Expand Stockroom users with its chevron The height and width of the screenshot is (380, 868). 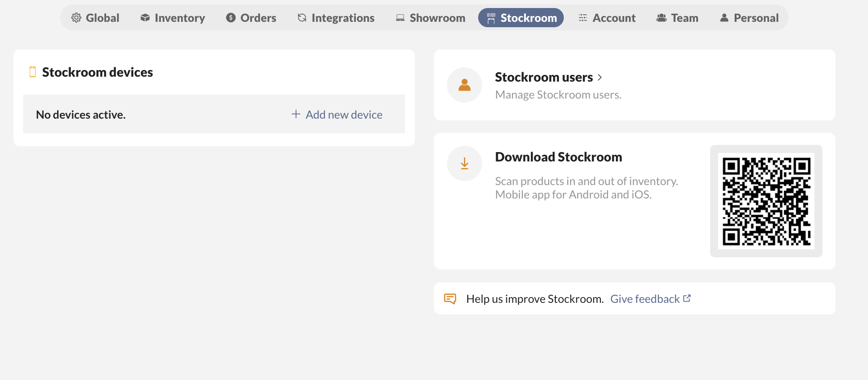pos(600,77)
